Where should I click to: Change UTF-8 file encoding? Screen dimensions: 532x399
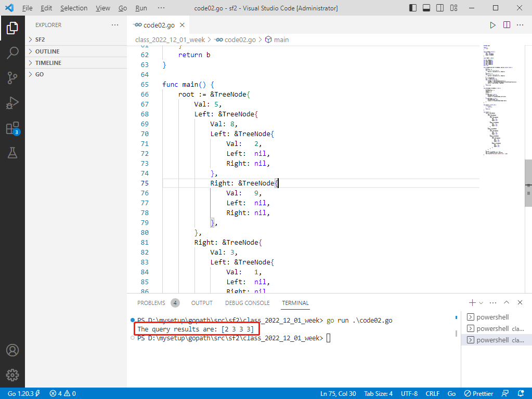[409, 393]
